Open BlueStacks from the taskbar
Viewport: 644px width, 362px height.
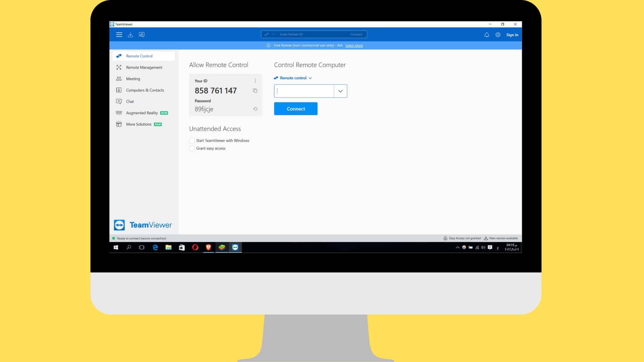[222, 248]
